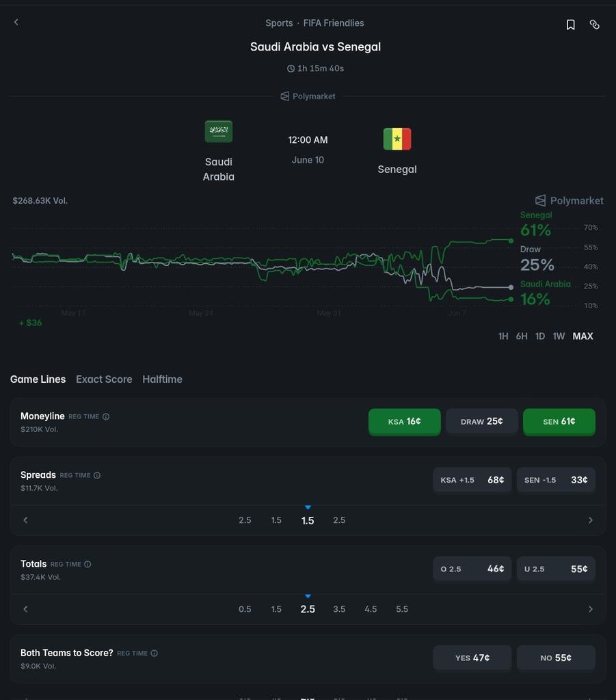Move Spreads line selector left
This screenshot has height=700, width=616.
25,520
